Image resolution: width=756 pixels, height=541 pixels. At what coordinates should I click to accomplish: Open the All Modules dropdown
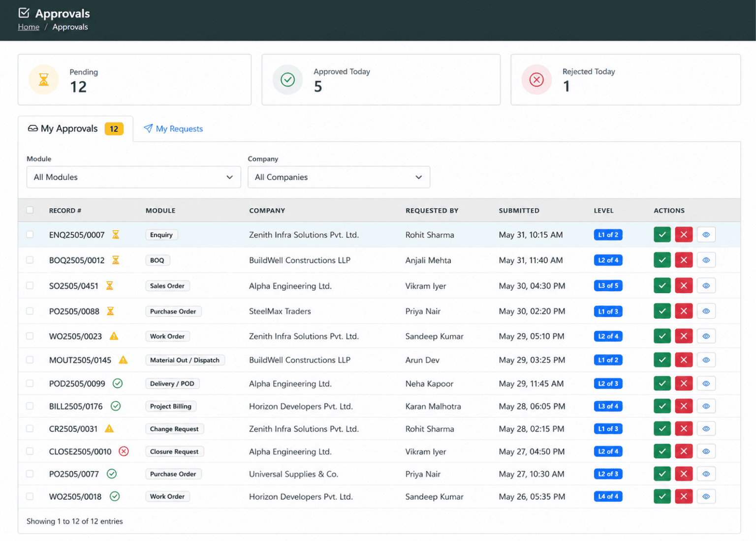coord(134,177)
